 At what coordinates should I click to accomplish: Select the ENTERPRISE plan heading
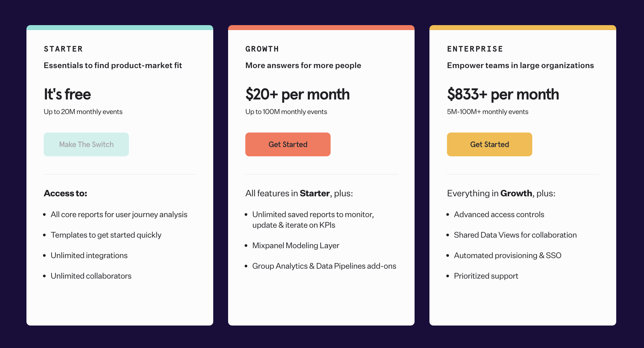475,49
